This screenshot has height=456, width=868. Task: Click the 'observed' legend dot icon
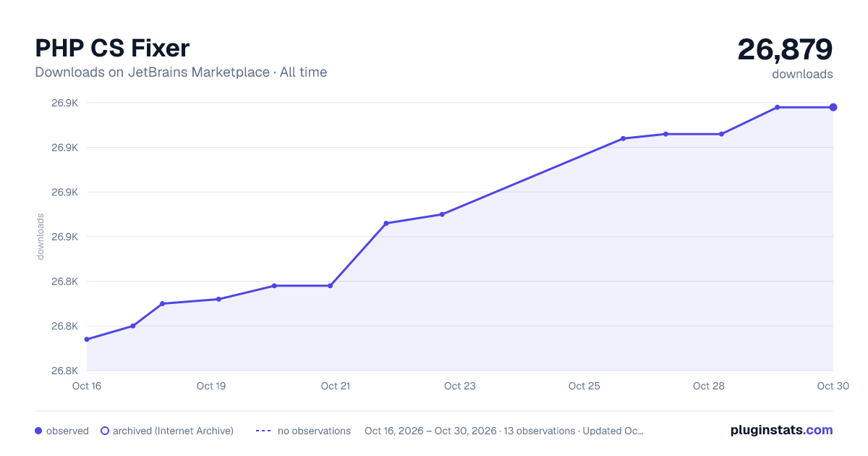(38, 431)
